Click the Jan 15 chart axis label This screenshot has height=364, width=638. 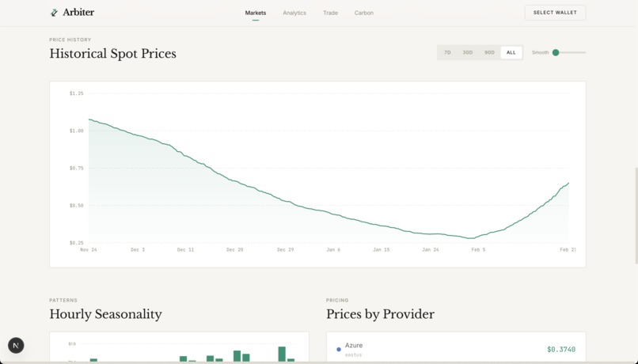(382, 250)
